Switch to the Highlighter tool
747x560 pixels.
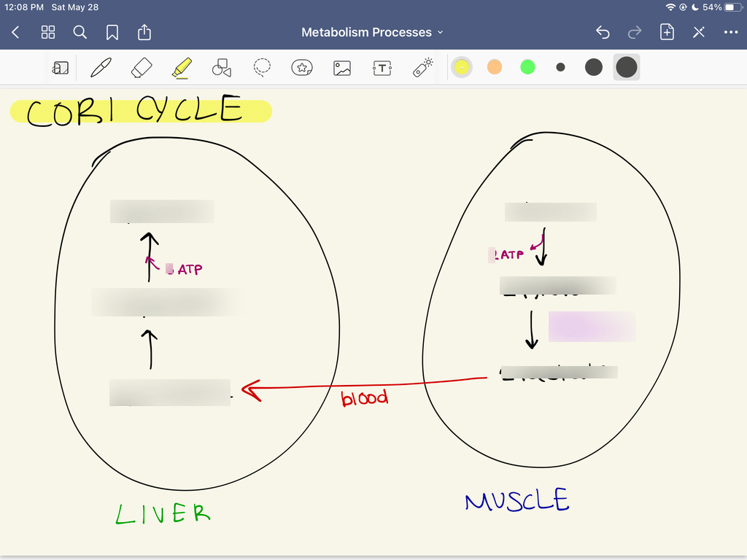coord(181,67)
